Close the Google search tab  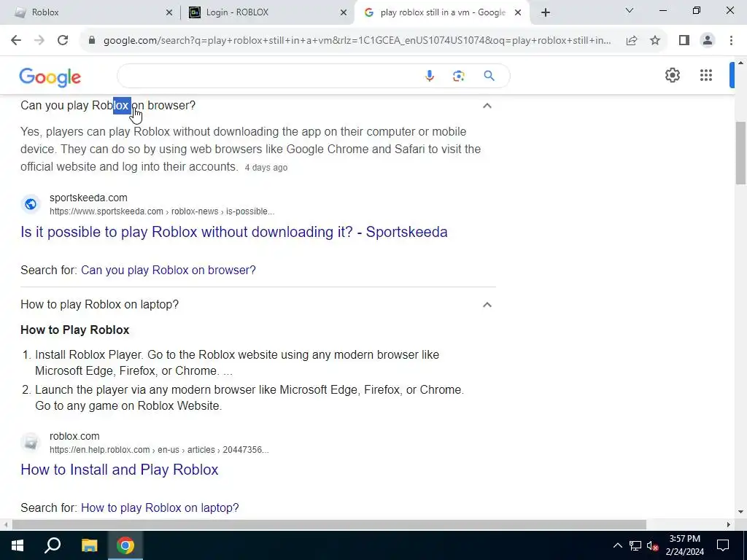[x=518, y=13]
